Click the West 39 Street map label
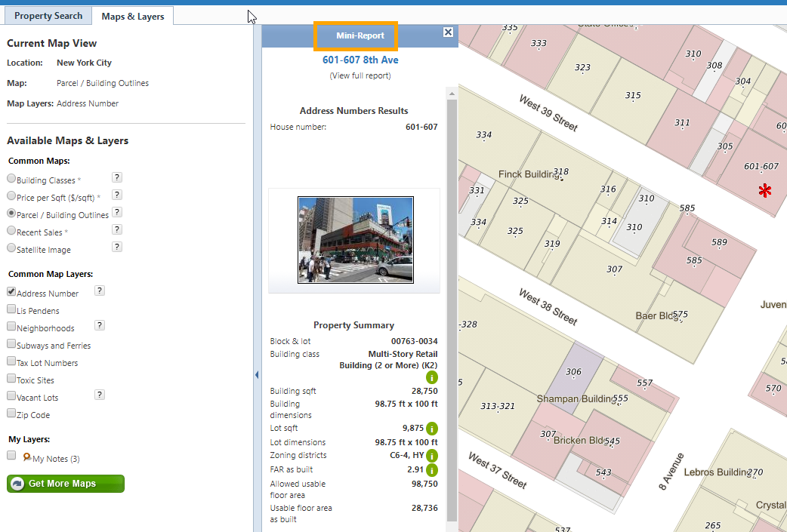This screenshot has height=532, width=787. click(x=548, y=112)
